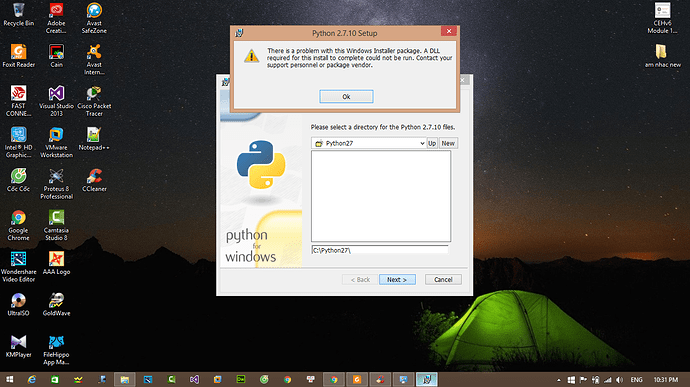Select the Camtasia Studio 8 icon

[x=56, y=225]
